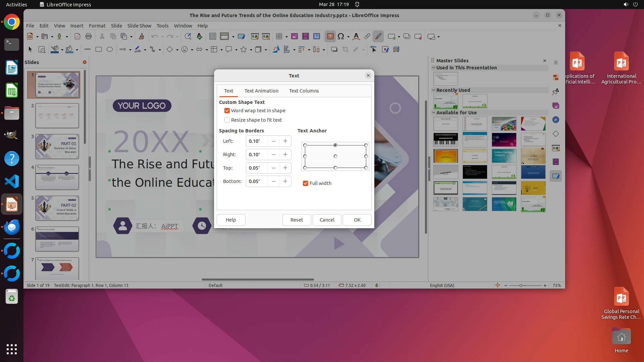
Task: Collapse the Available for Use section
Action: coord(434,113)
